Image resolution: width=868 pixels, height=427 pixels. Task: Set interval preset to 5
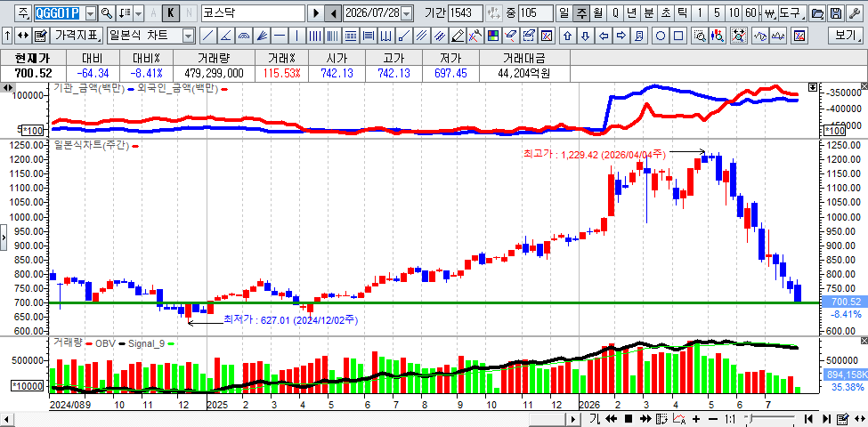pos(718,12)
